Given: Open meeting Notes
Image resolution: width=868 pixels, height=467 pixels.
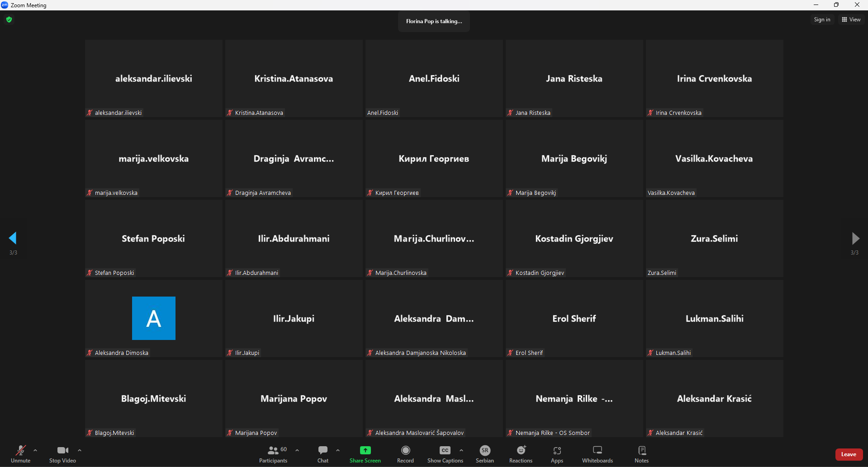Looking at the screenshot, I should click(642, 454).
